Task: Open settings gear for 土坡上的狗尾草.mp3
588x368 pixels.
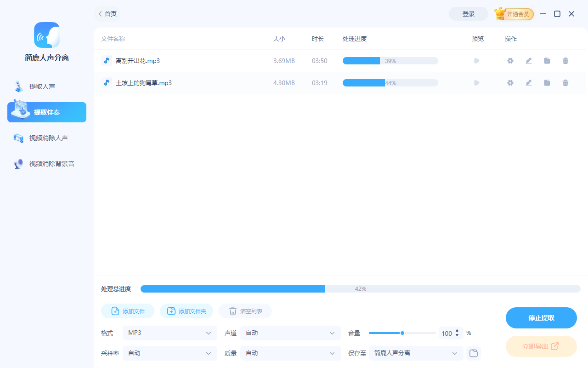Action: click(x=510, y=83)
